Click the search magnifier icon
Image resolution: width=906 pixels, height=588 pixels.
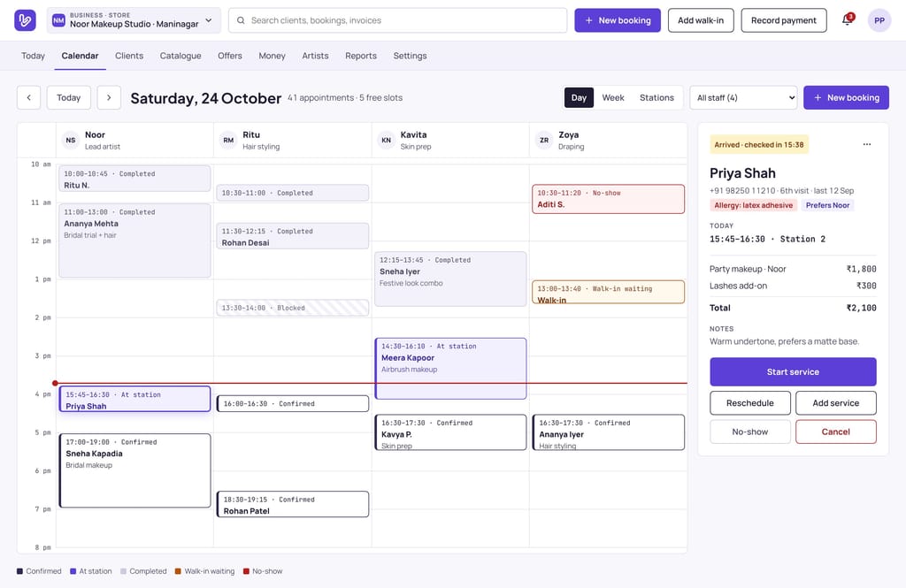[241, 20]
